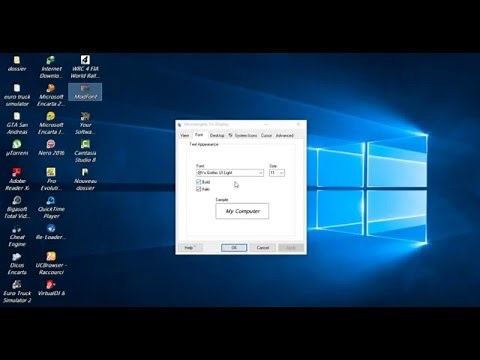Select the Euro Truck Simulator 2 icon
The width and height of the screenshot is (480, 360).
(17, 292)
